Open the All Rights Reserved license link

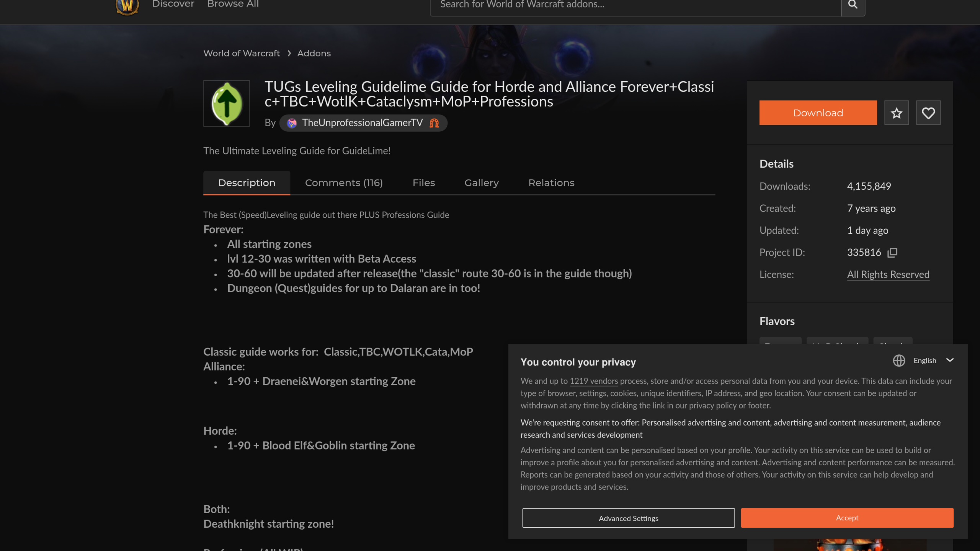click(888, 274)
